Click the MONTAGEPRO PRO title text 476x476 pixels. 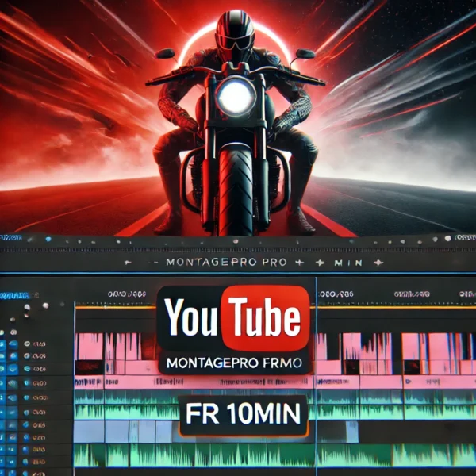pos(226,263)
